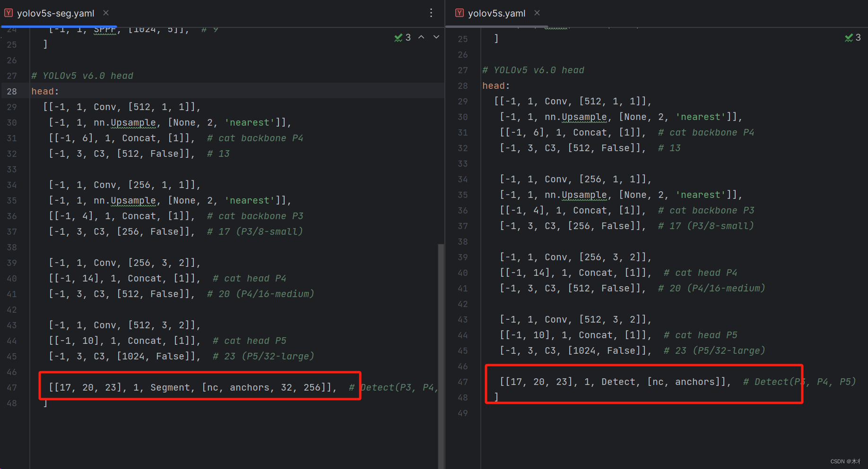Click '# cat head P4' comment in left editor
The height and width of the screenshot is (469, 868).
click(x=250, y=278)
